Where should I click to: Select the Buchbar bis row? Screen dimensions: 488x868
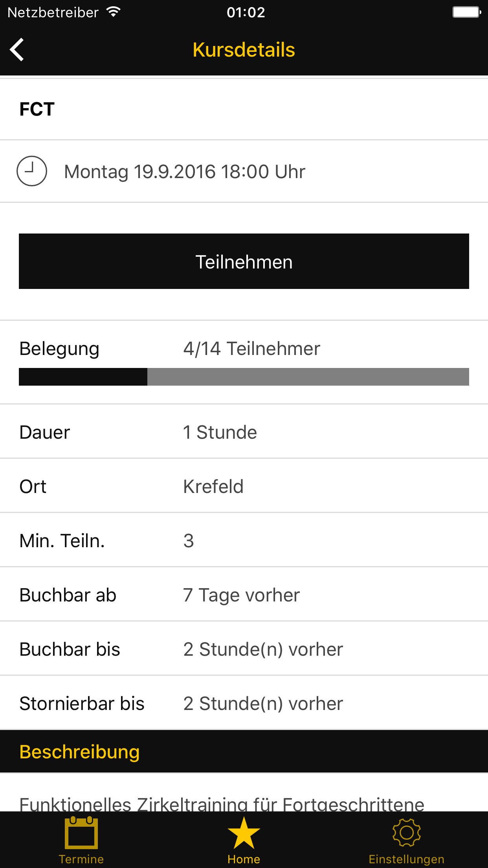[244, 649]
